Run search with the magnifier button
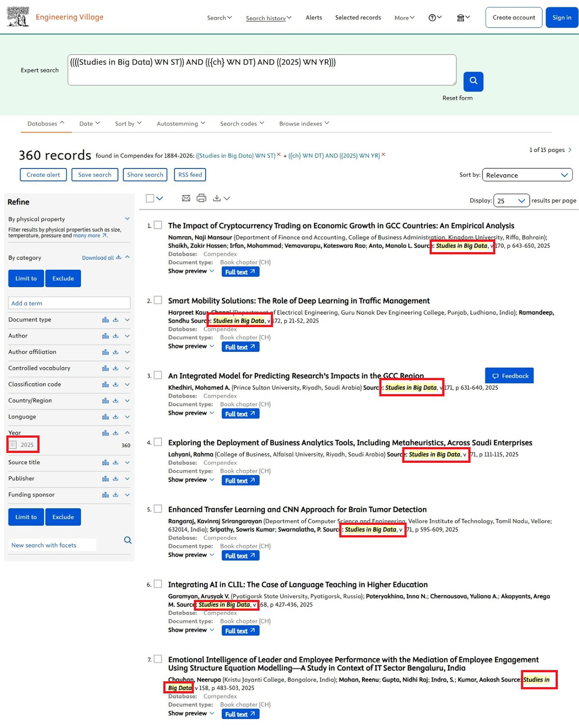579x728 pixels. (473, 81)
